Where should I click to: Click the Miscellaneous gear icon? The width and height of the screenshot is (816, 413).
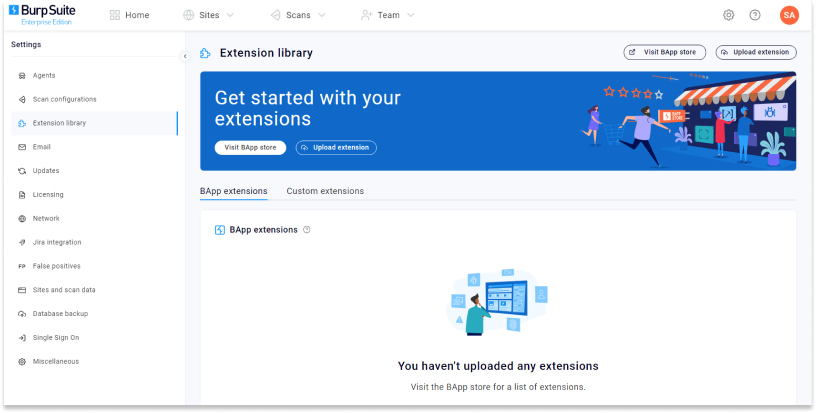(22, 362)
